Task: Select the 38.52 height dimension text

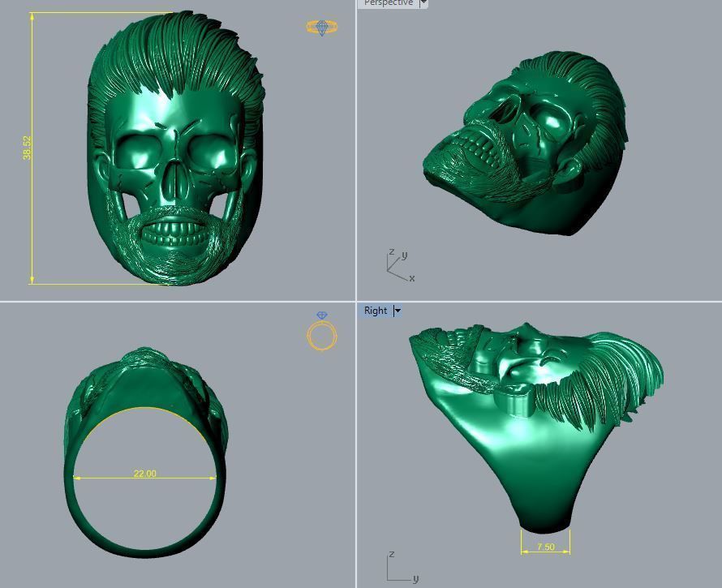Action: 27,148
